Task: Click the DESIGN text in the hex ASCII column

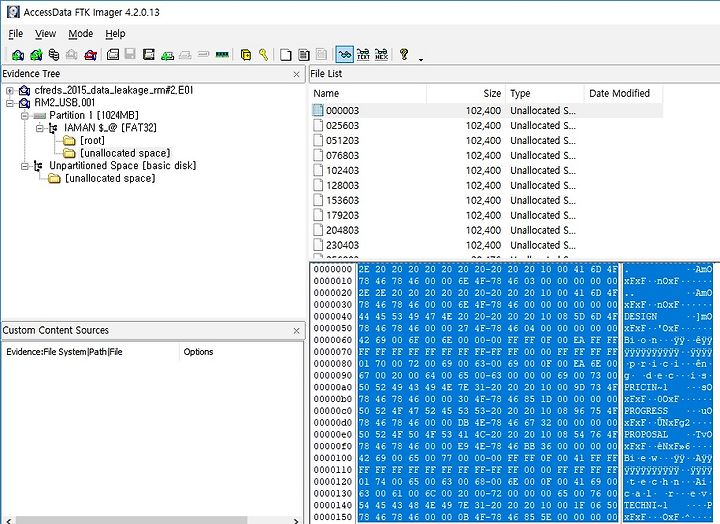Action: [640, 316]
